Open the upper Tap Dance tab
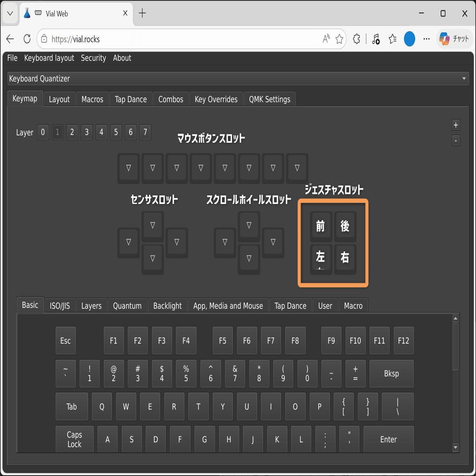Screen dimensions: 476x476 pyautogui.click(x=131, y=99)
